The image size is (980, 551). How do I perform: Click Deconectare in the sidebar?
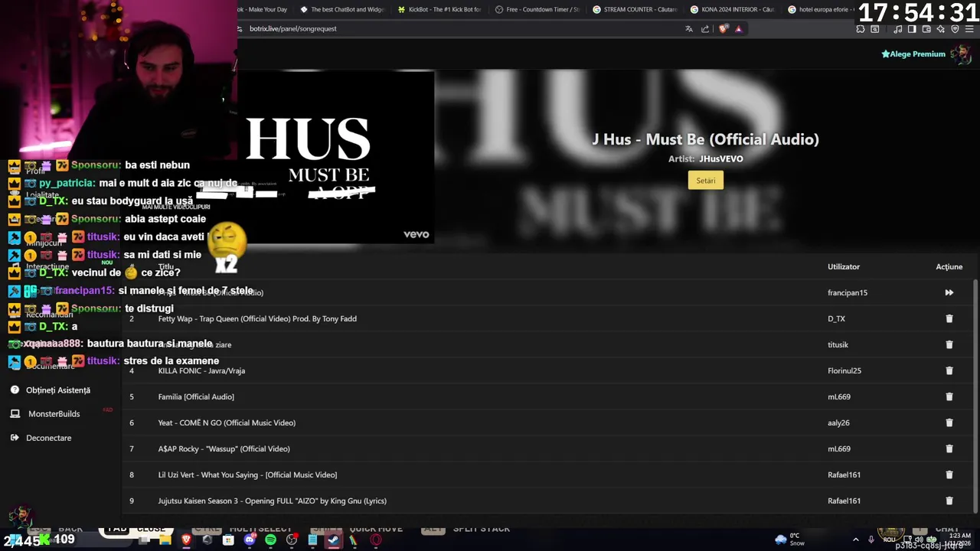(x=48, y=438)
